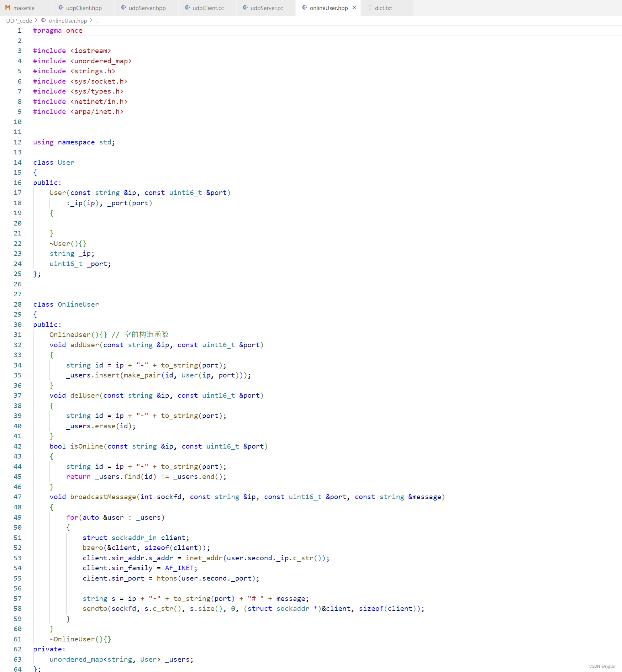Click the 'return _users.find(id)' line
The image size is (622, 672).
(146, 477)
